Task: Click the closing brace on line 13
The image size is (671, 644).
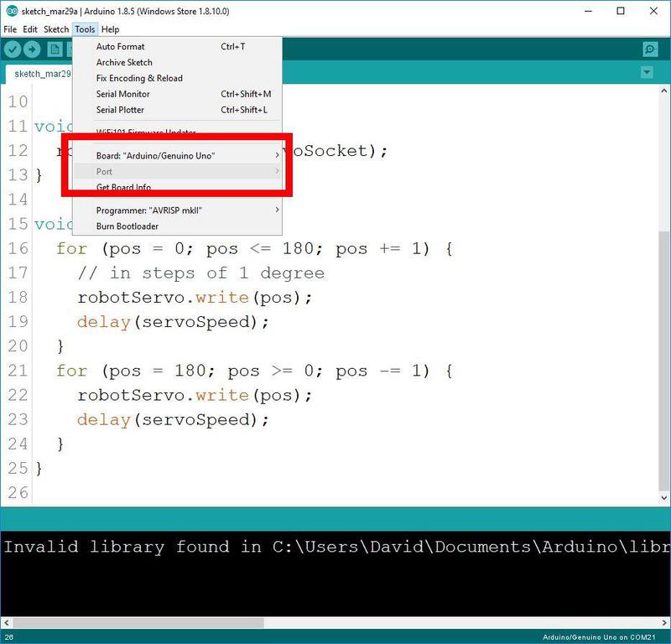Action: (39, 174)
